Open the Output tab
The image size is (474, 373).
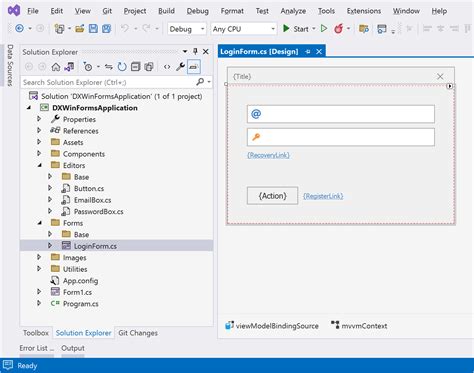tap(73, 348)
